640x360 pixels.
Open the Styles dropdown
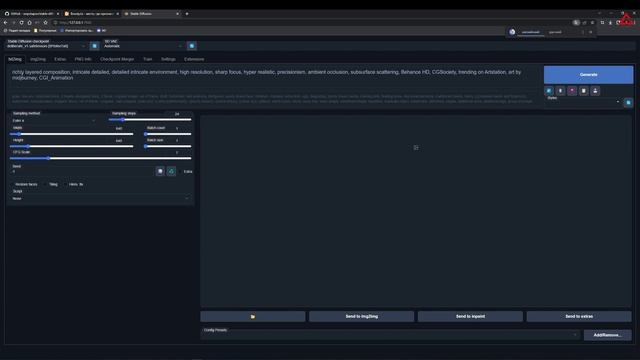583,102
